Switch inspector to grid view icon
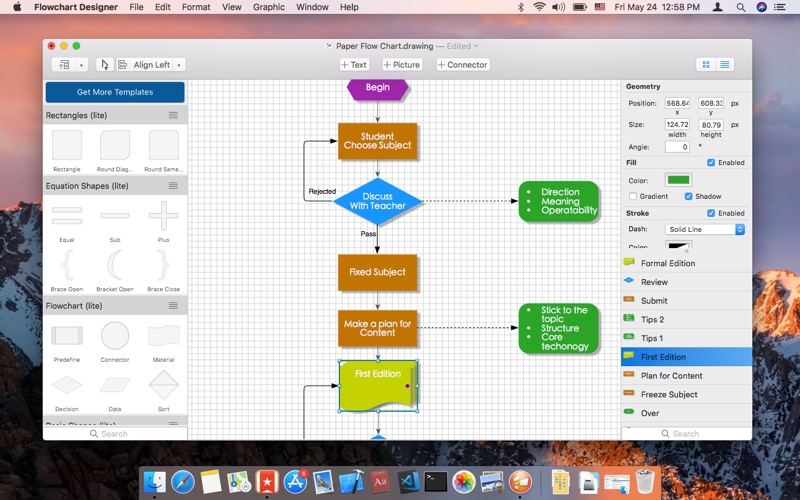The width and height of the screenshot is (800, 500). coord(706,65)
